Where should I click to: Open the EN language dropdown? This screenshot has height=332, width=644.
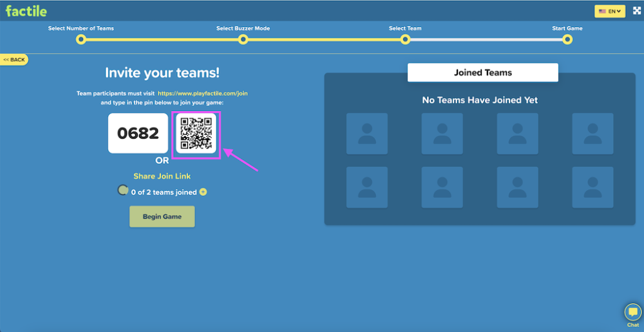(609, 12)
